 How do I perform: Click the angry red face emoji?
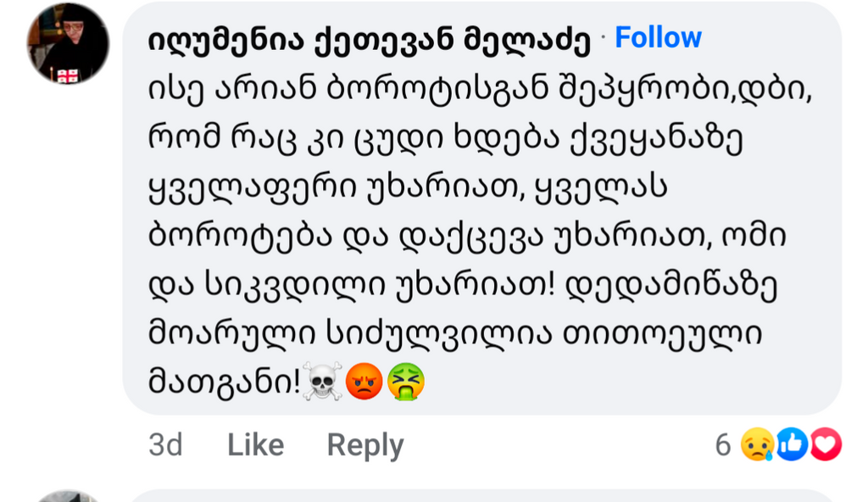[364, 382]
